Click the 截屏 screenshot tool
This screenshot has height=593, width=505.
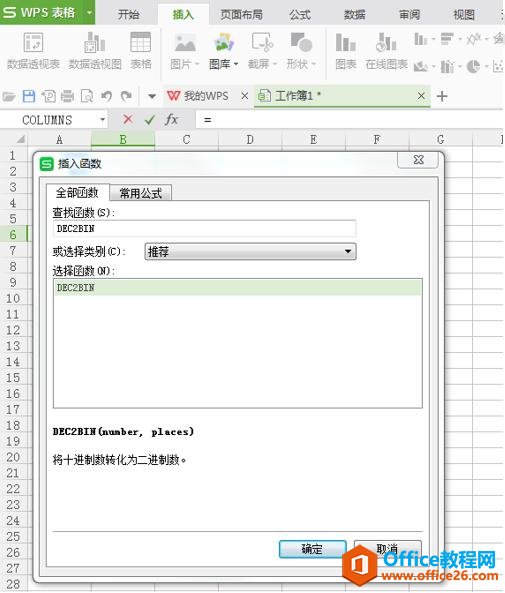262,51
